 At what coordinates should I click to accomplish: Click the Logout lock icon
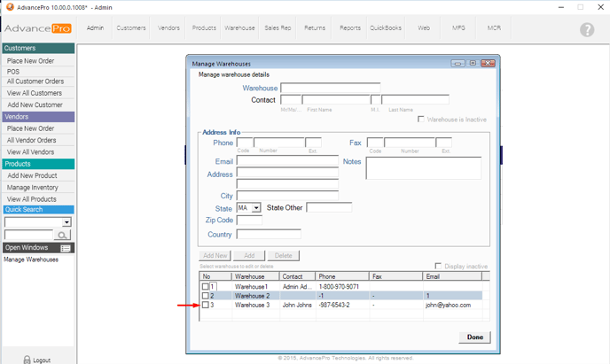click(x=25, y=360)
